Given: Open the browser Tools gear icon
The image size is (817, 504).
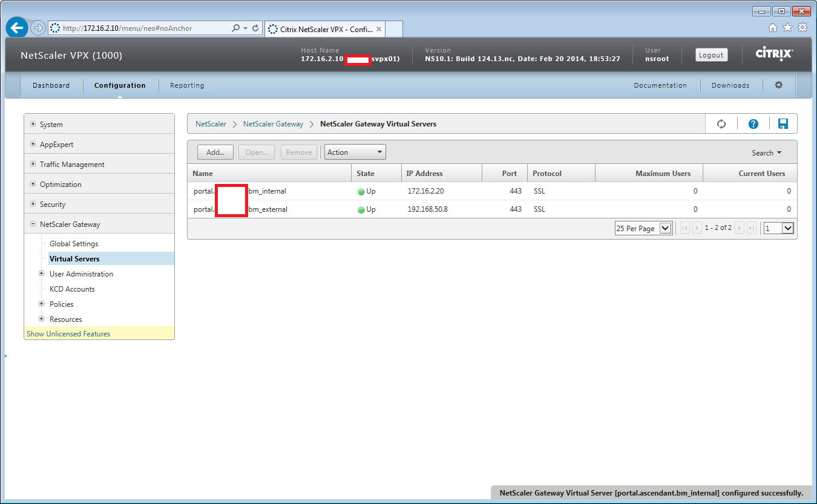Looking at the screenshot, I should [802, 27].
